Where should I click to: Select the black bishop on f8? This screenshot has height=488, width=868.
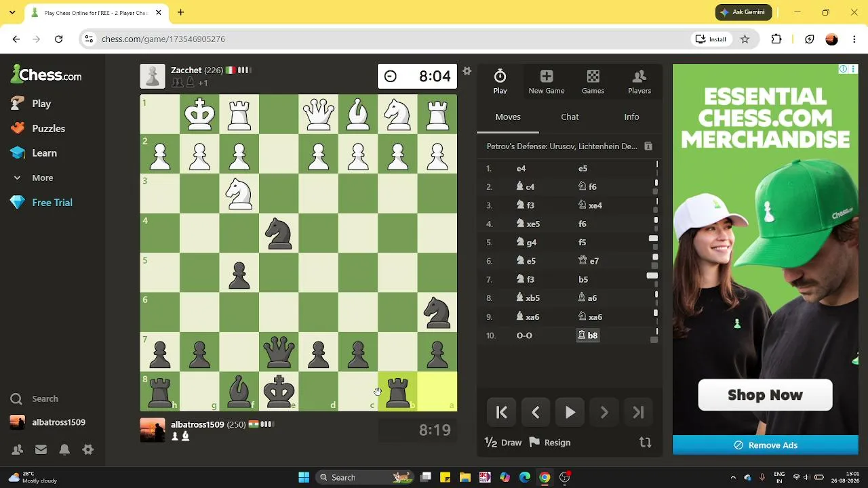point(239,392)
